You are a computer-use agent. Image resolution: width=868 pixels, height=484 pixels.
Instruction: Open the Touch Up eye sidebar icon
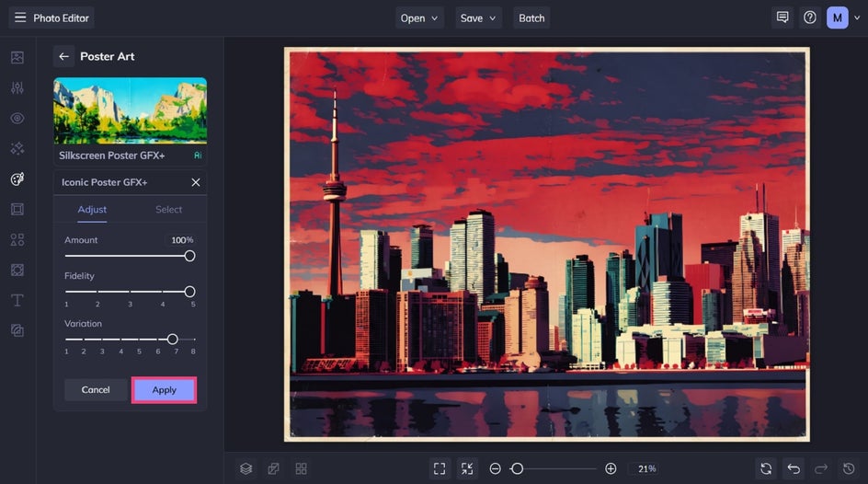coord(17,118)
